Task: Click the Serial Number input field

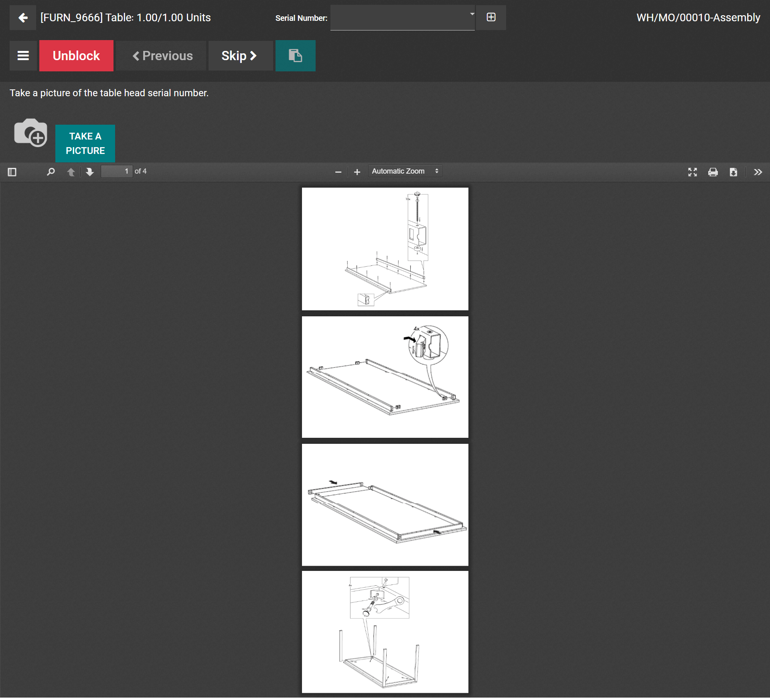Action: (402, 18)
